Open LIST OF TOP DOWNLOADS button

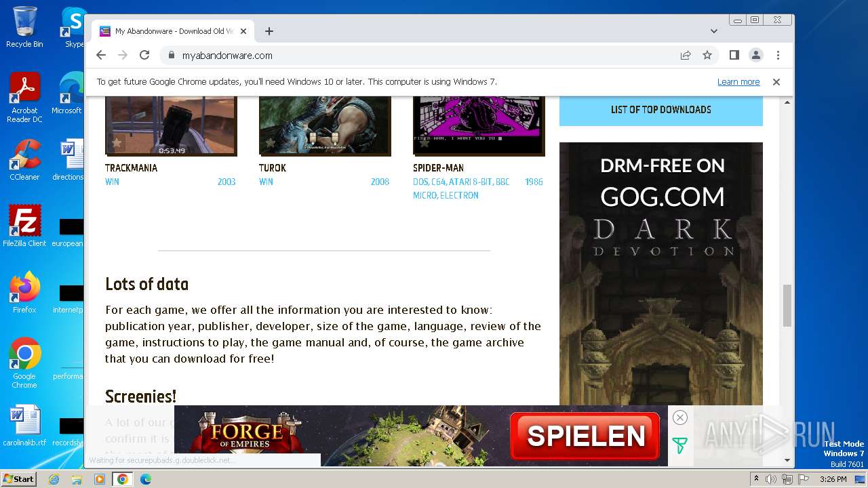[661, 110]
